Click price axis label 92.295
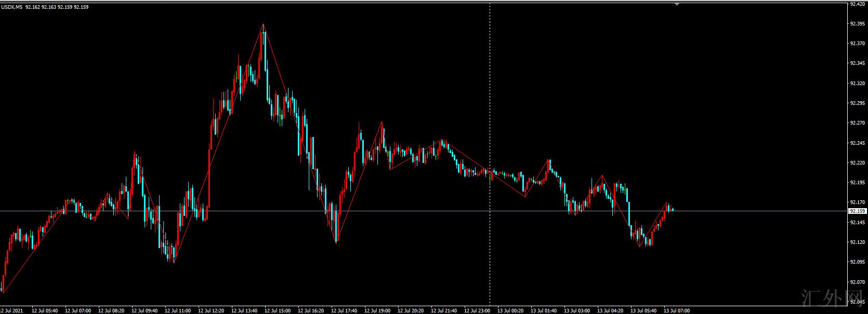868x314 pixels. [858, 103]
